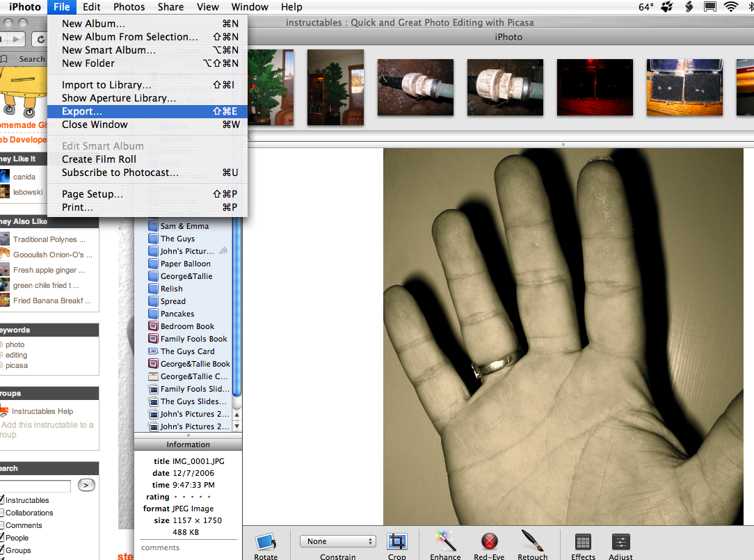
Task: Open the Constrain dropdown set to None
Action: click(x=338, y=541)
